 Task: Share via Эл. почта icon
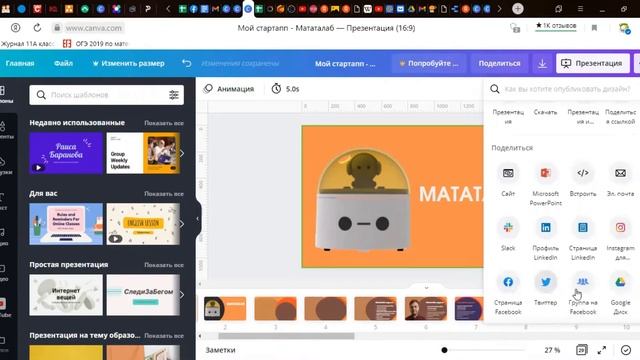click(620, 173)
